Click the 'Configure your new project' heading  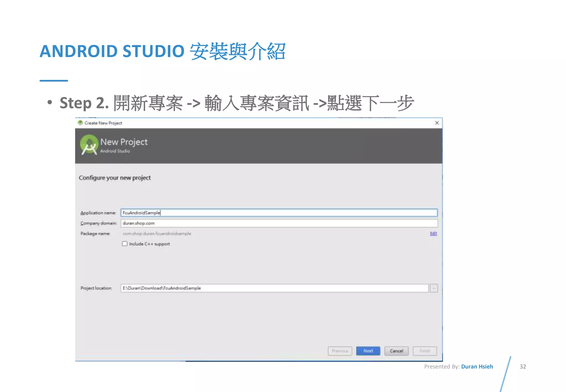click(115, 178)
